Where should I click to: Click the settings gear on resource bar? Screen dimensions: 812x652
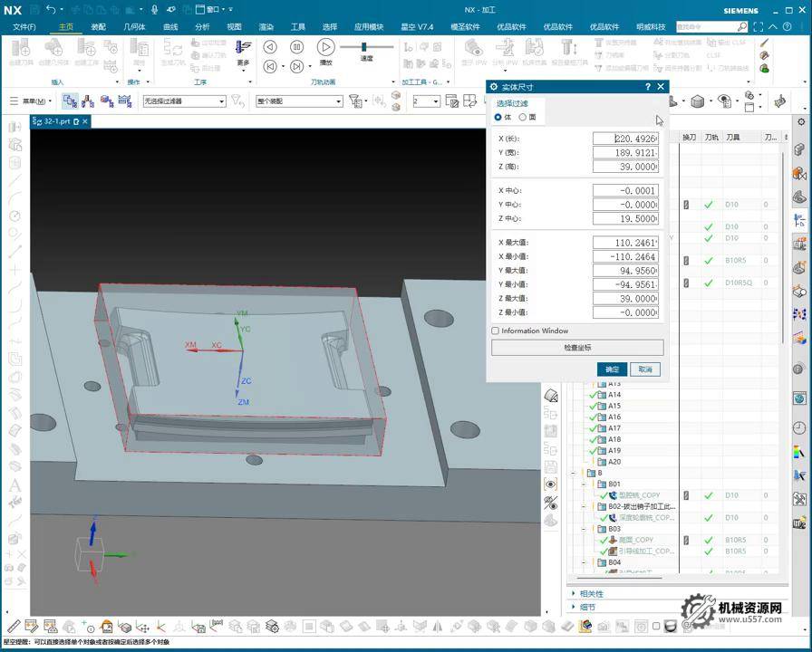[801, 121]
